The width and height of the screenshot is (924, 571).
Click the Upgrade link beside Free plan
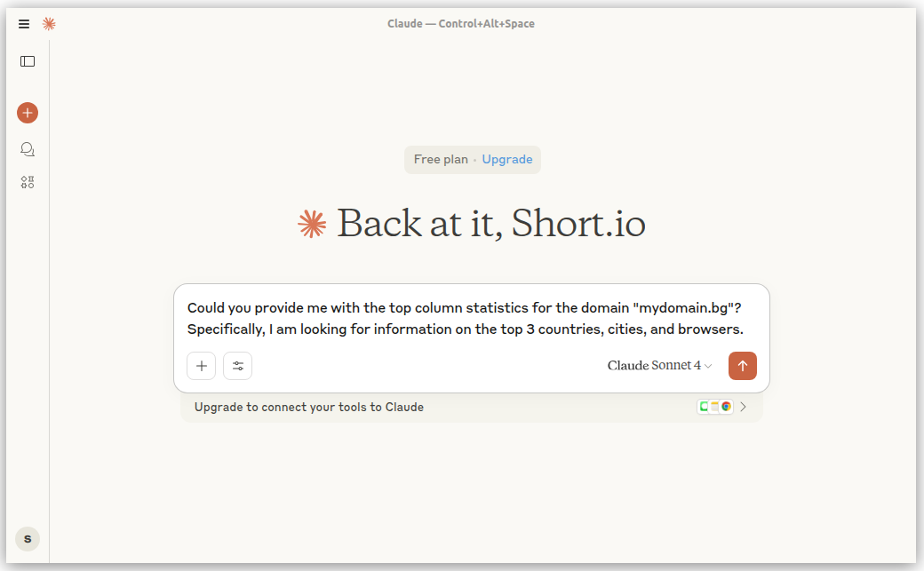point(507,160)
